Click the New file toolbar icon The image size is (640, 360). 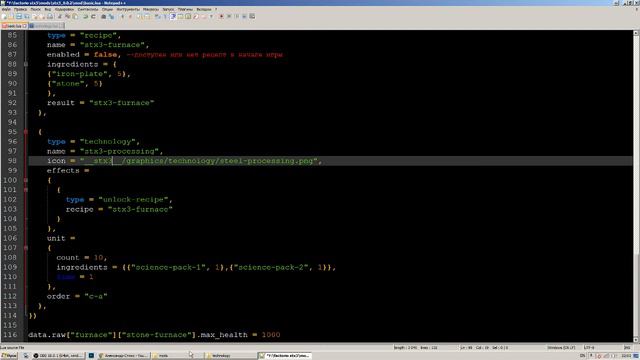pyautogui.click(x=4, y=16)
